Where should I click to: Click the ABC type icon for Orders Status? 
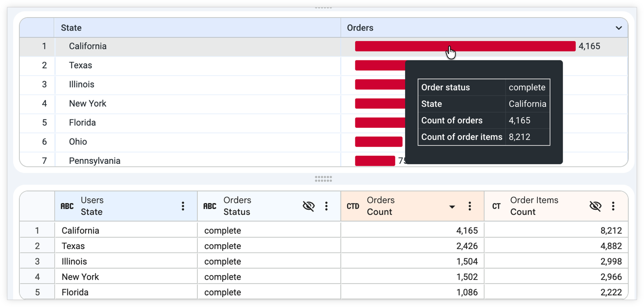[x=210, y=206]
